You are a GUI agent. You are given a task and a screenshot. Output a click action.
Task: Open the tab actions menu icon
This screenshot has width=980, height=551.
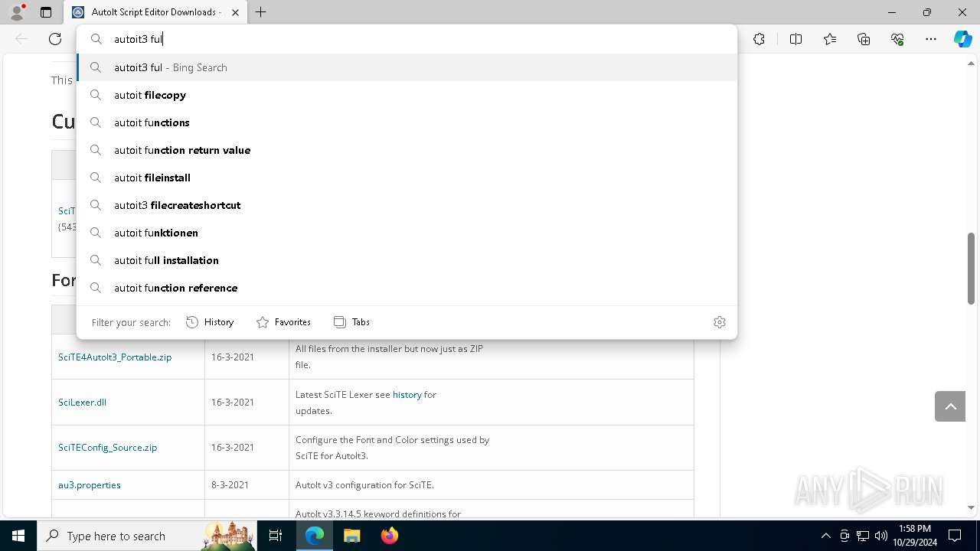pos(46,12)
